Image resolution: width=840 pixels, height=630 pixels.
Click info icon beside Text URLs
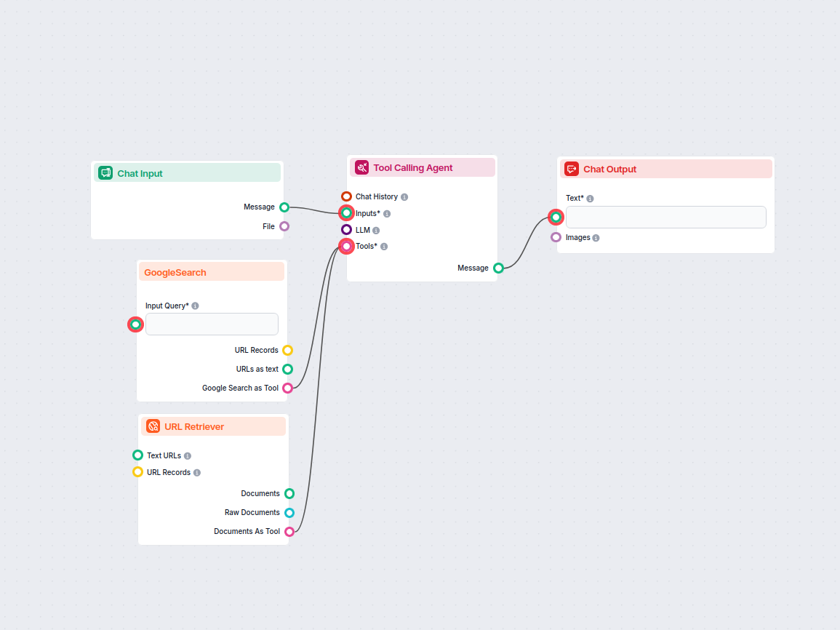click(x=188, y=456)
